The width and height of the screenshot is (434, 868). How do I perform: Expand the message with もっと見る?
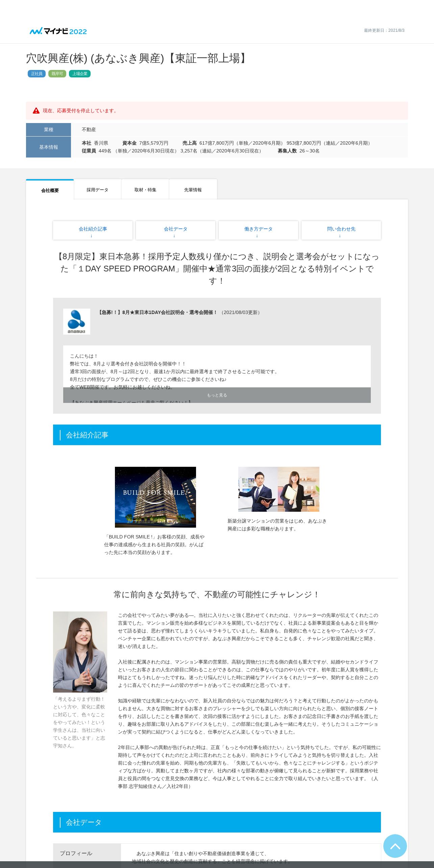(x=217, y=395)
